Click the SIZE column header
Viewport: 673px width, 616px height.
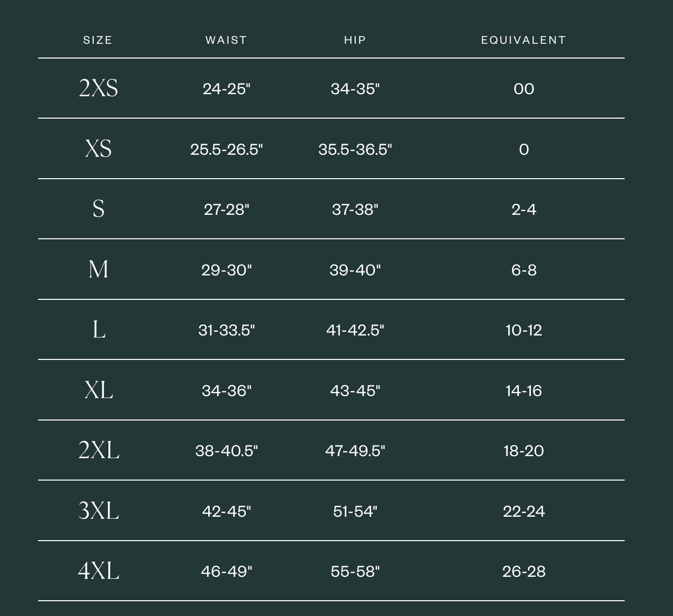[x=98, y=40]
